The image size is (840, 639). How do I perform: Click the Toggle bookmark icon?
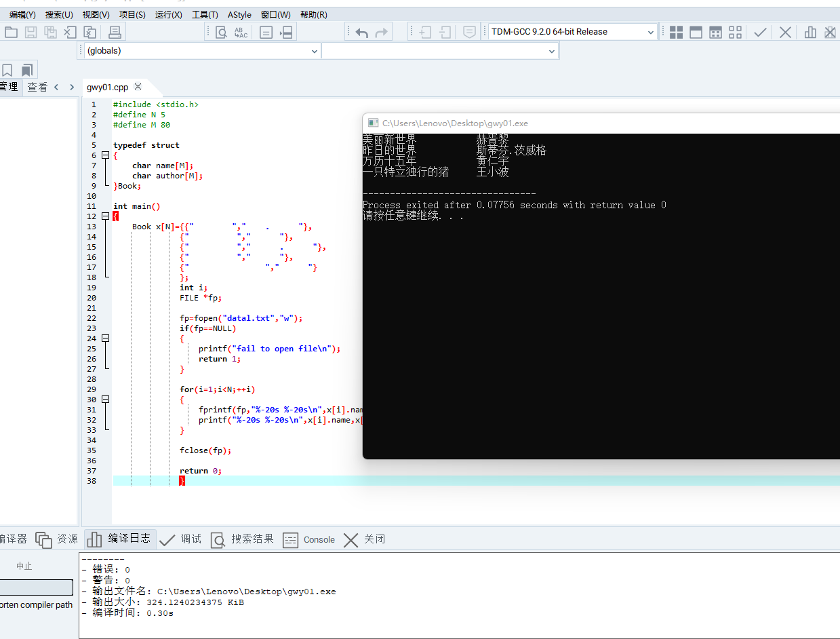pyautogui.click(x=7, y=70)
